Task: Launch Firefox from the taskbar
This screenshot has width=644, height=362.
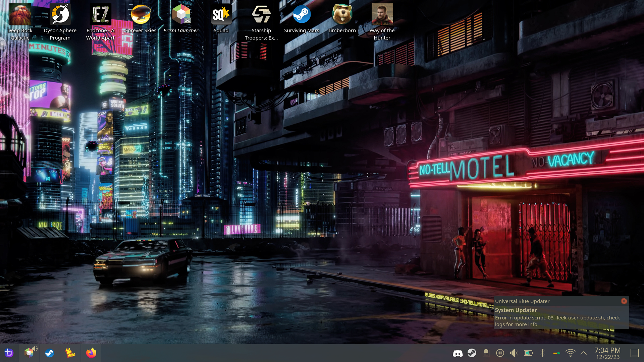Action: coord(91,353)
